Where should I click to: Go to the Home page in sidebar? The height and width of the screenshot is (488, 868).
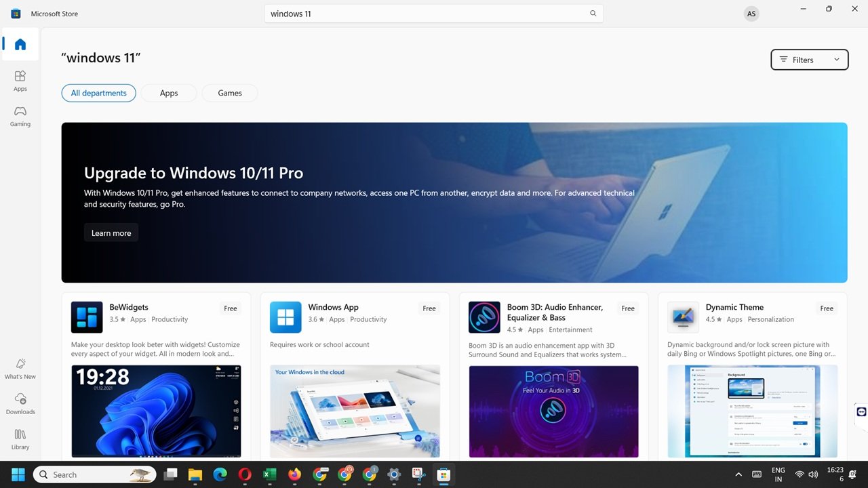tap(20, 45)
